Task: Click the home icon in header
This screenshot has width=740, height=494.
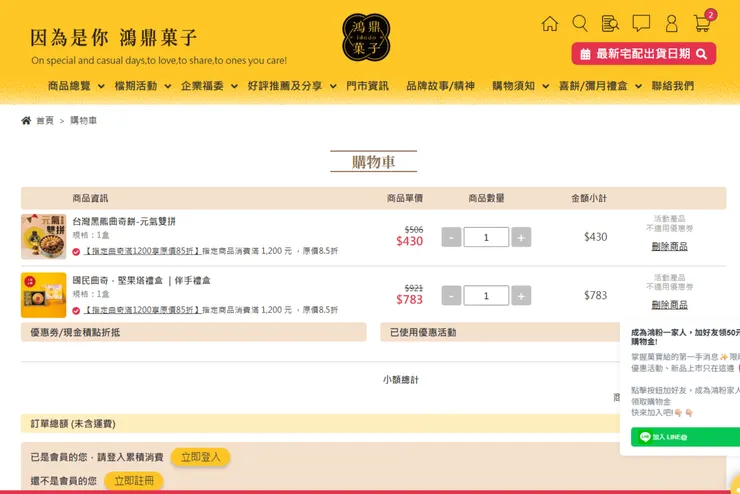Action: pyautogui.click(x=549, y=23)
